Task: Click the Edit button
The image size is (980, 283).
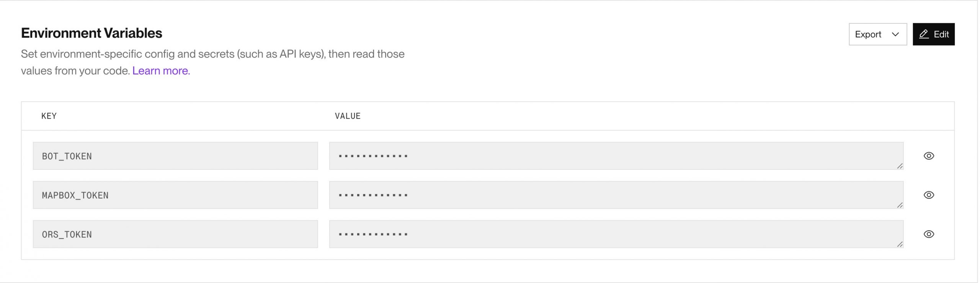Action: point(933,34)
